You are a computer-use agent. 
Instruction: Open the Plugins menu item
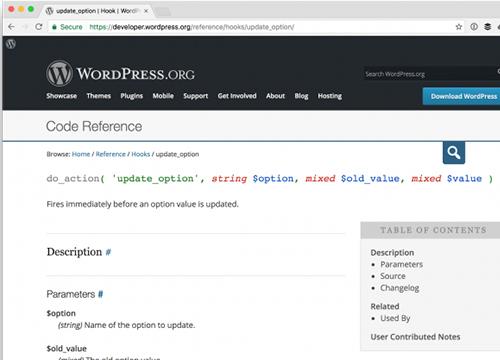pos(132,96)
